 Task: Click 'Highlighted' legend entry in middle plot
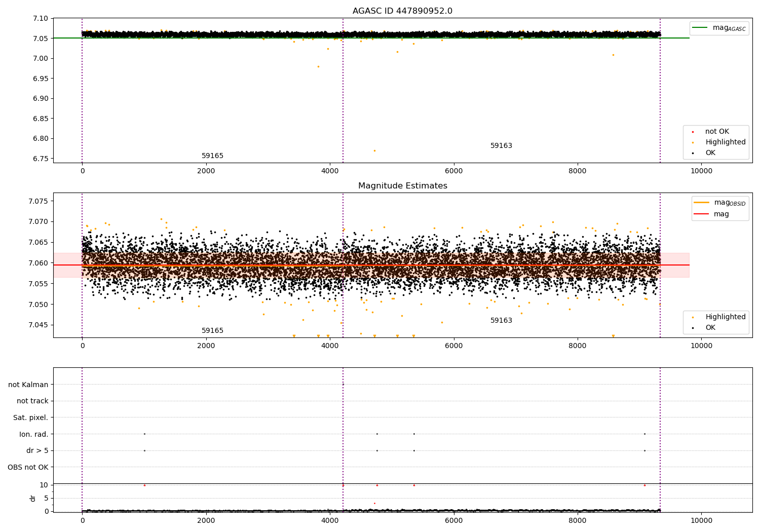tap(719, 317)
